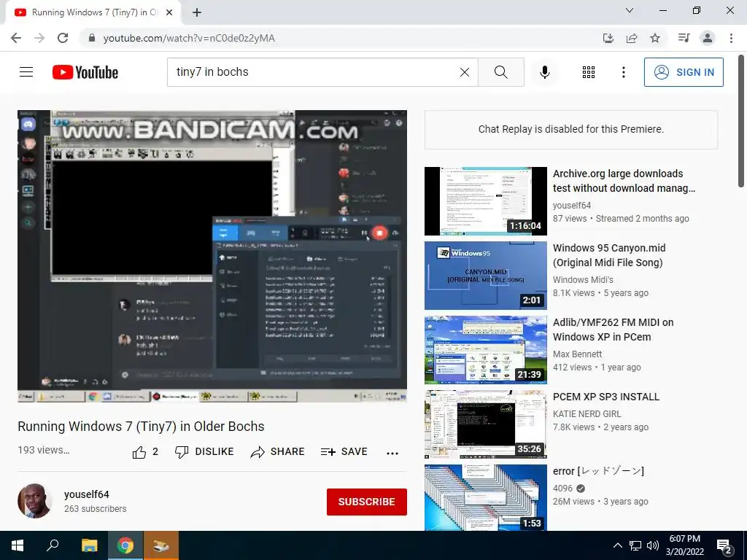Reload the page with the refresh icon

(63, 38)
